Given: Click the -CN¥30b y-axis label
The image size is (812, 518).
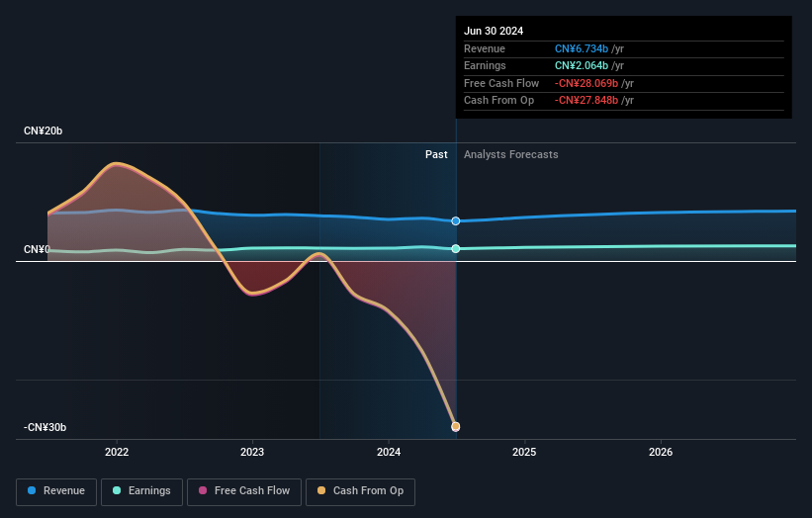Looking at the screenshot, I should point(45,427).
